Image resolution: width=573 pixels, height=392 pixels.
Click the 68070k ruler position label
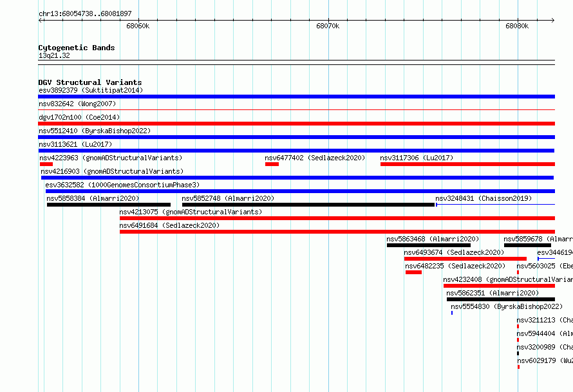click(x=328, y=26)
